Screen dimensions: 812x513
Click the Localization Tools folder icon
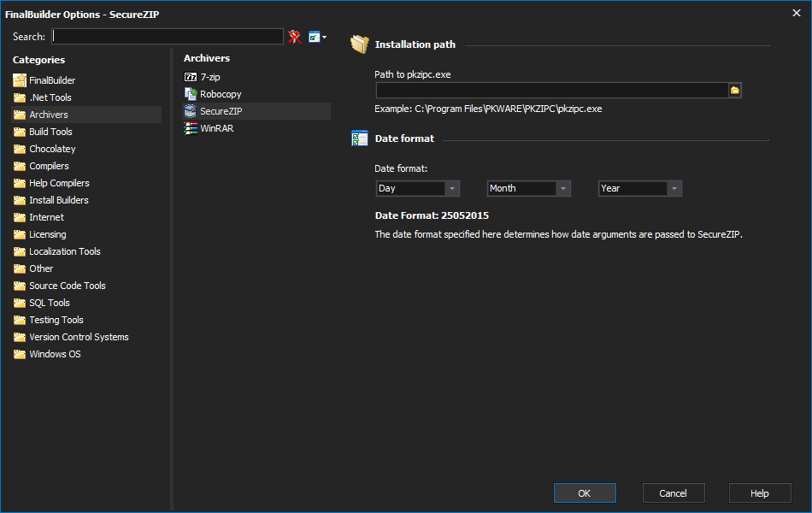[x=20, y=251]
